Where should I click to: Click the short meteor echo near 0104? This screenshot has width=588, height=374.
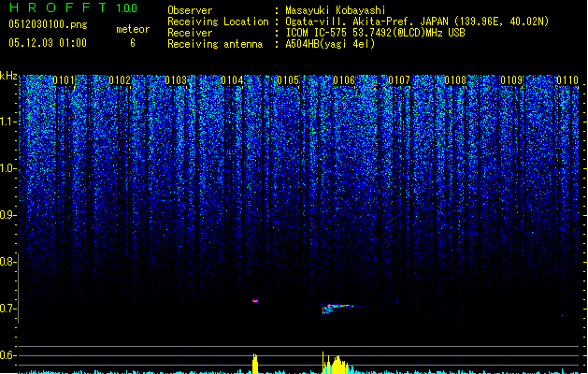[x=255, y=300]
